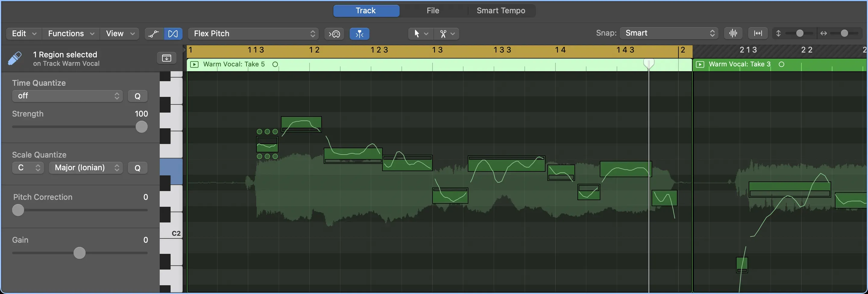
Task: Click the '1 Region selected' text
Action: 65,55
